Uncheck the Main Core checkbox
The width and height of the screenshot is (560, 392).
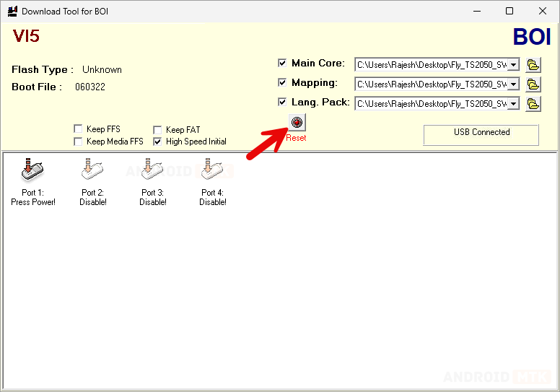click(x=283, y=64)
